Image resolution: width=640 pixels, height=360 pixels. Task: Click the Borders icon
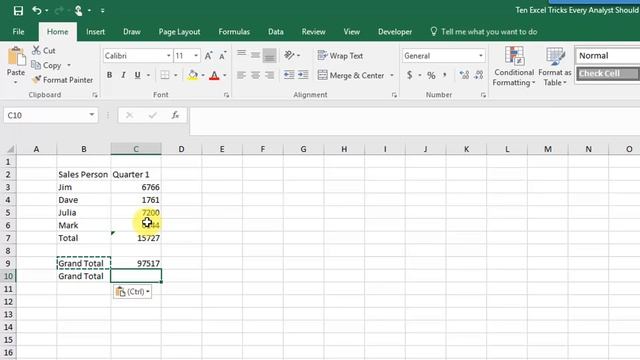[x=164, y=75]
